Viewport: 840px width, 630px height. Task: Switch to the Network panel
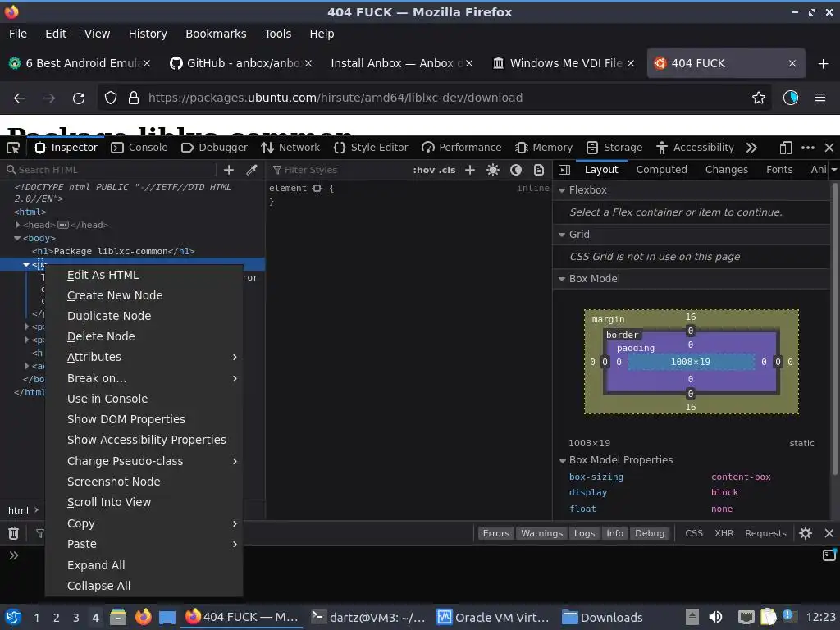coord(290,148)
